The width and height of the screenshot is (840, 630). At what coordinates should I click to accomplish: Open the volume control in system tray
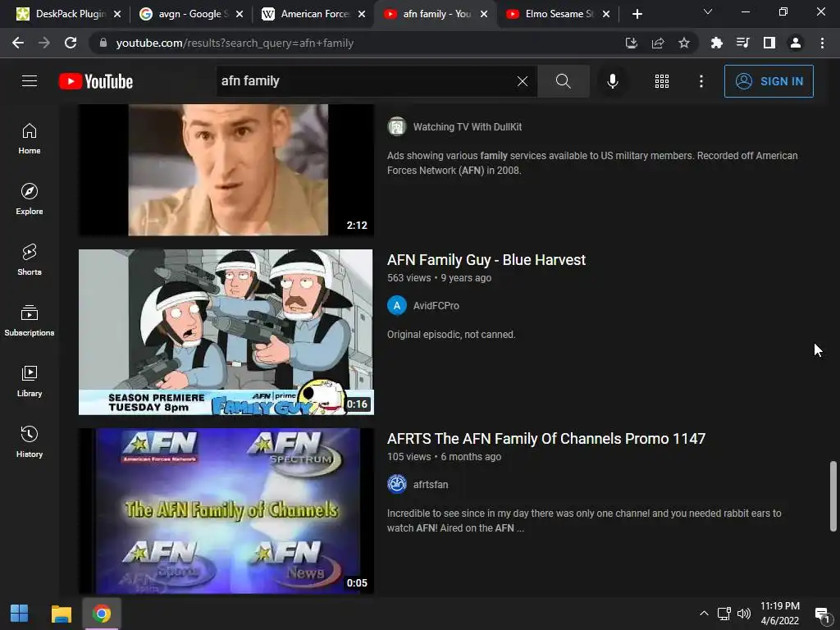(x=743, y=614)
